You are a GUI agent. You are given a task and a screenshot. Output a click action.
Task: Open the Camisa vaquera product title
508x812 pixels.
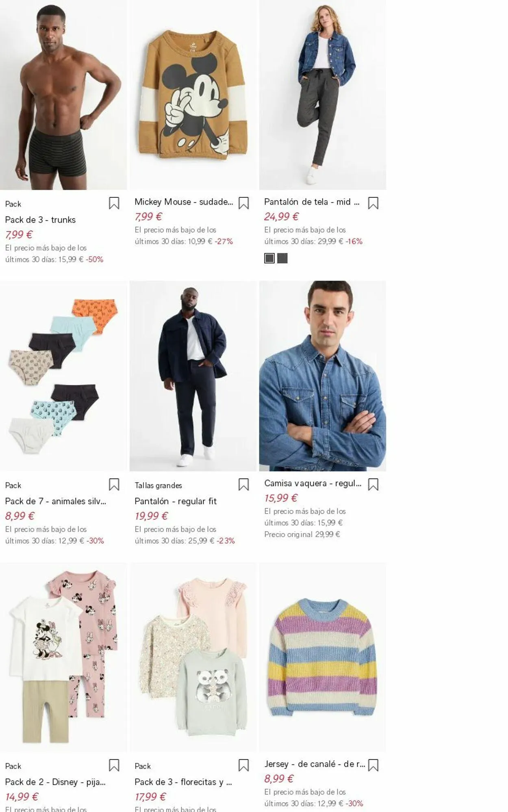(313, 483)
